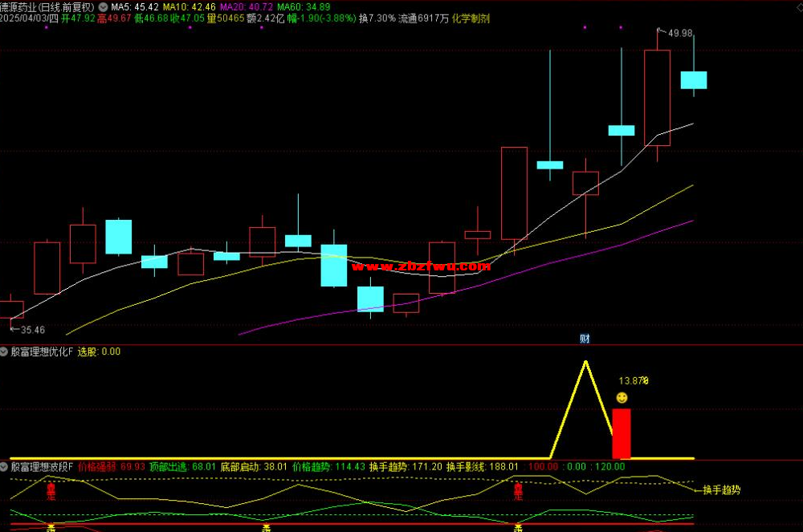Screen dimensions: 803x532
Task: Select the MA20 moving average label
Action: coord(246,6)
